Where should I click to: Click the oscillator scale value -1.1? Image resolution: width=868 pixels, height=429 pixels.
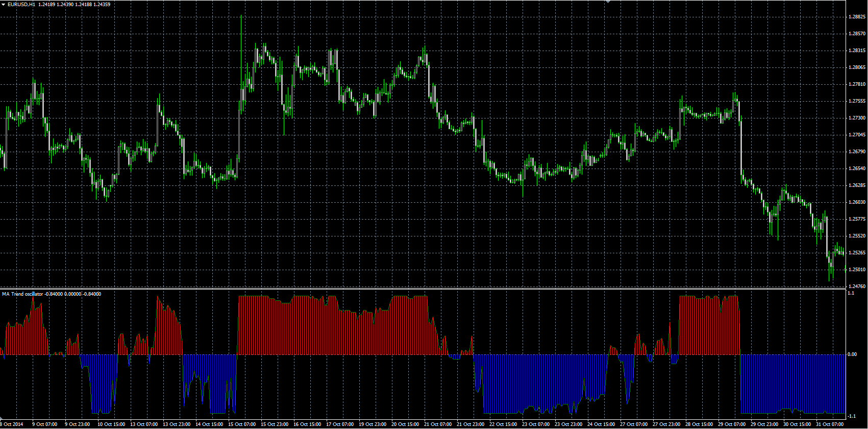coord(852,417)
